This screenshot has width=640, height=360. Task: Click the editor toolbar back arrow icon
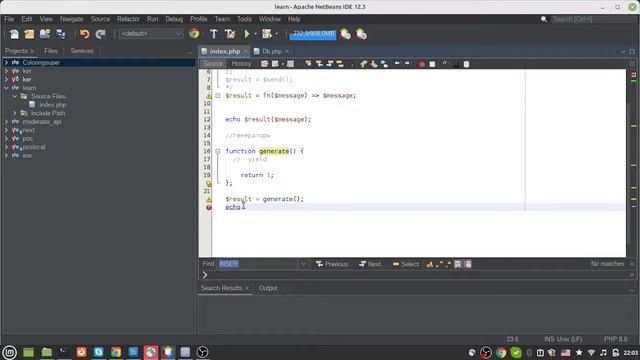397,64
